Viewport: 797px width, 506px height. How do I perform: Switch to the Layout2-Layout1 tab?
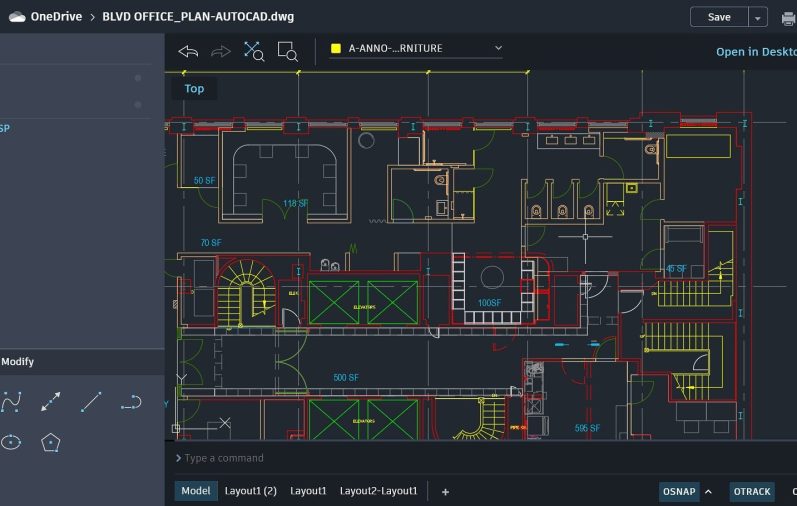[378, 491]
